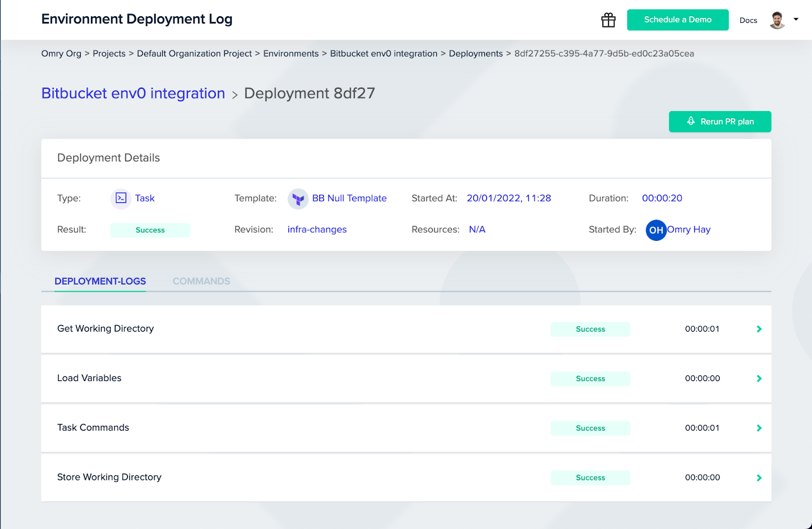
Task: Click the Task type label
Action: (x=145, y=198)
